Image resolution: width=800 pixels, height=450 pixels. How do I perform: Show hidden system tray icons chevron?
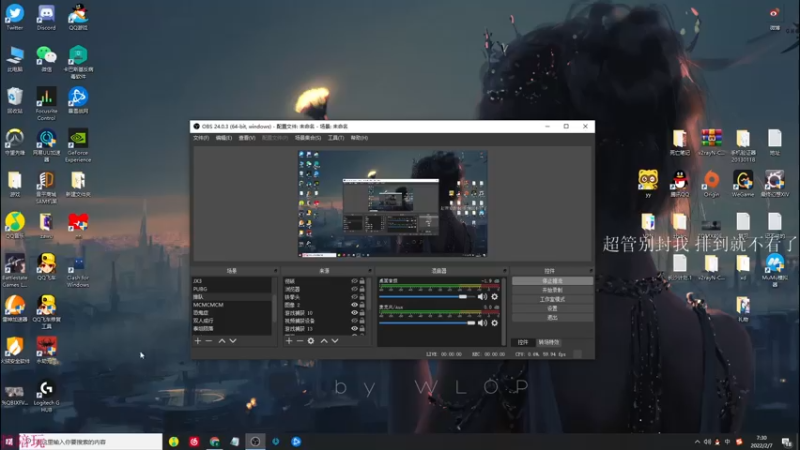pos(697,442)
